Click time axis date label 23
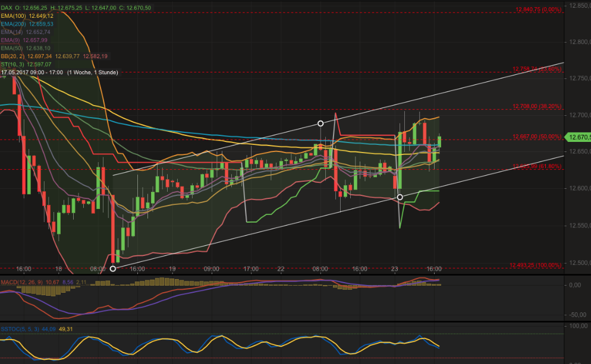591x364 pixels. click(x=394, y=269)
